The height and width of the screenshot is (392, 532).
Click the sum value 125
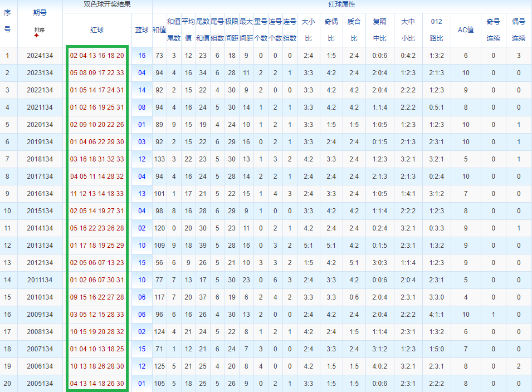(159, 366)
